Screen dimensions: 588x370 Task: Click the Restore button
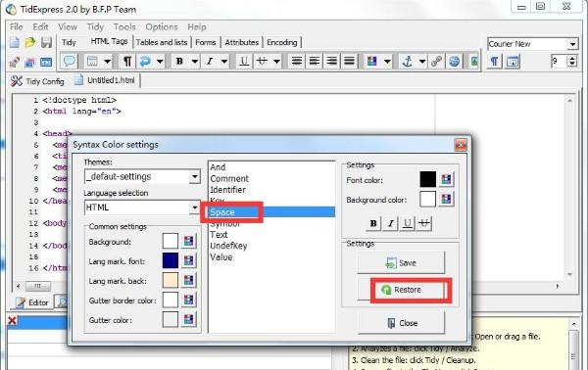[401, 290]
